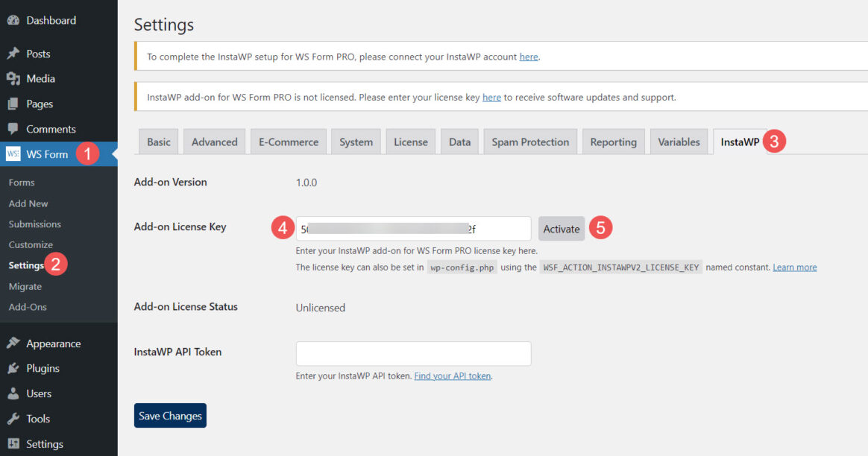
Task: Open the Find your API token link
Action: [x=452, y=376]
